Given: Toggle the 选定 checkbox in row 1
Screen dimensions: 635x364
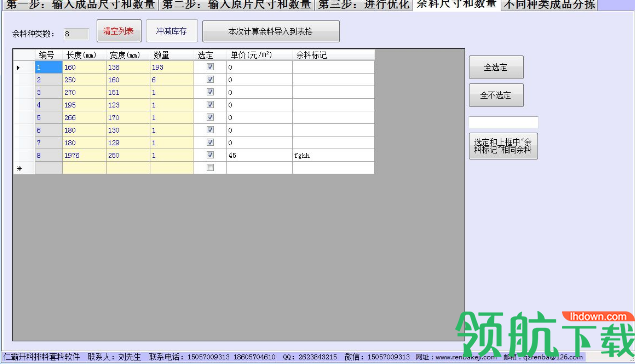Looking at the screenshot, I should [210, 67].
